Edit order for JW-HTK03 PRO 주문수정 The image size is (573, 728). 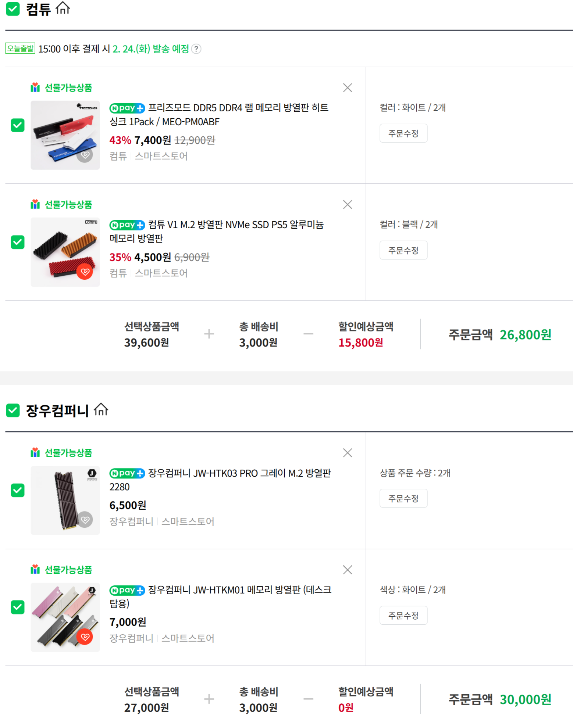tap(403, 498)
